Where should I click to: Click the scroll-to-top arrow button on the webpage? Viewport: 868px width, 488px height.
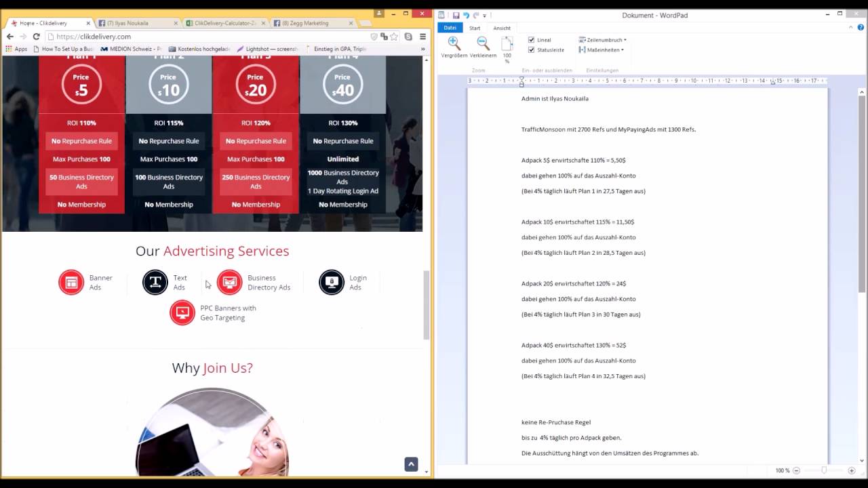point(411,464)
